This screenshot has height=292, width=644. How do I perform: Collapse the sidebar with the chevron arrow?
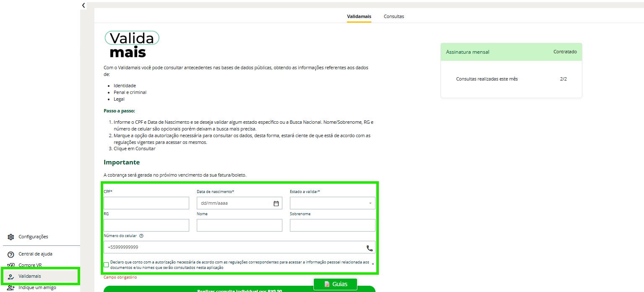coord(83,5)
